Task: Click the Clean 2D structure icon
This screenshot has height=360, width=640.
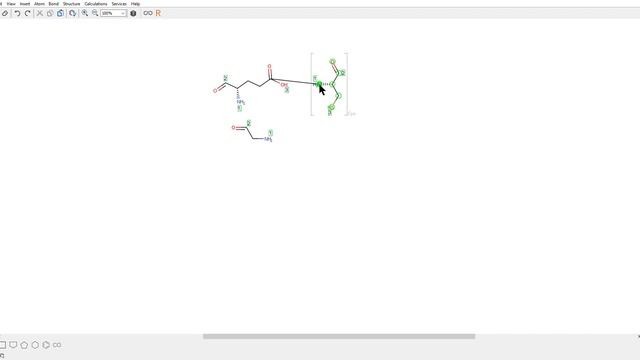Action: pyautogui.click(x=73, y=13)
